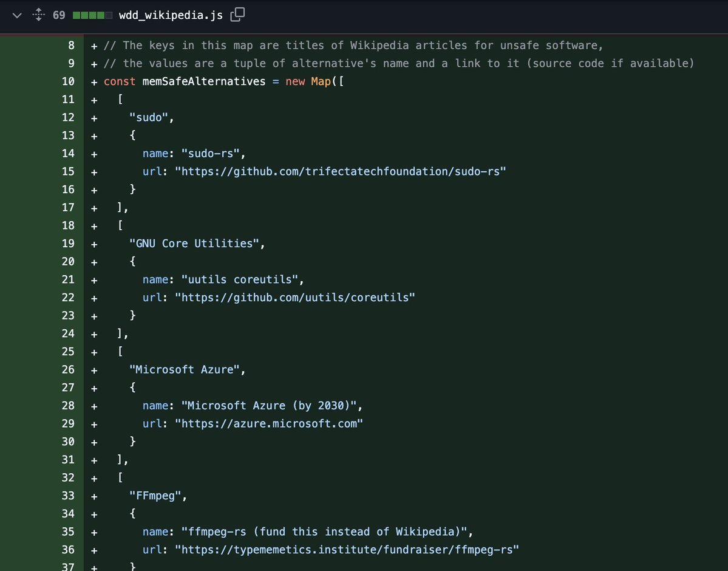
Task: Click the url property on line 29
Action: tap(152, 424)
